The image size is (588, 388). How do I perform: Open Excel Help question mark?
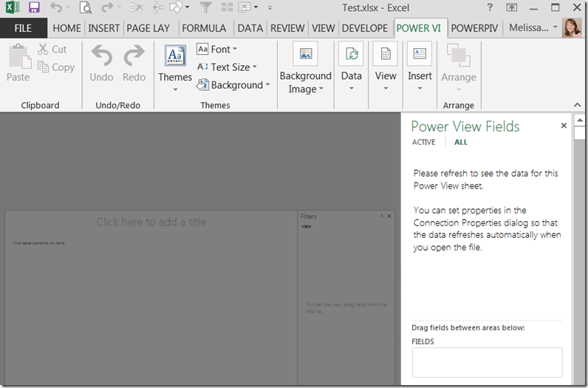click(x=490, y=7)
